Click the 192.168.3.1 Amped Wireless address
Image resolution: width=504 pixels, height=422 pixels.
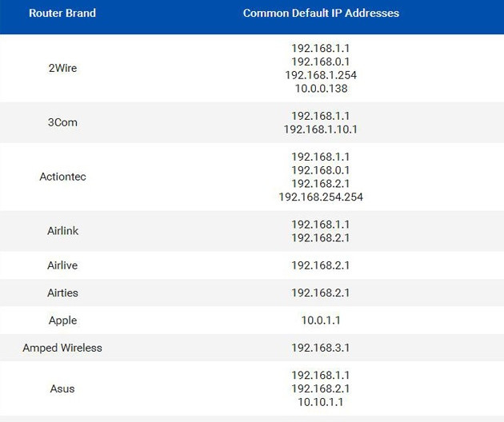coord(321,348)
